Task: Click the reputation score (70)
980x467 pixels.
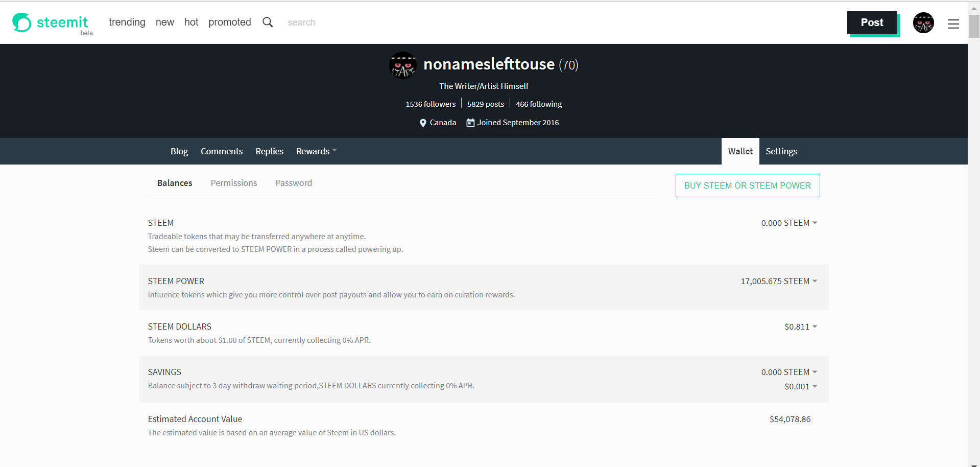Action: tap(568, 65)
